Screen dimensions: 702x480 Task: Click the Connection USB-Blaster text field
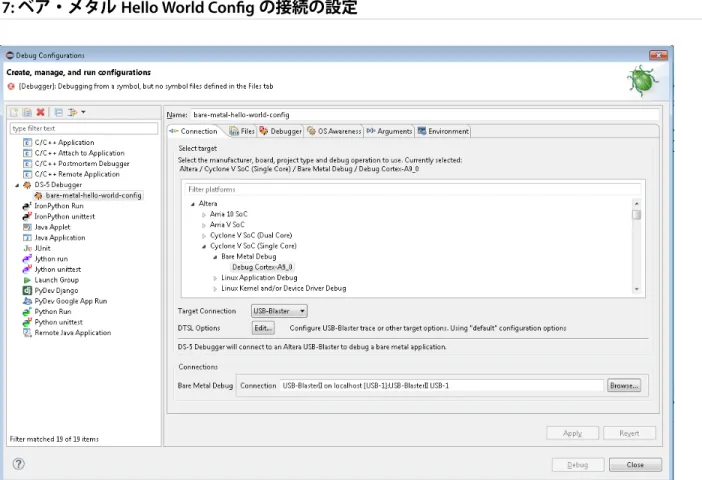pos(442,386)
